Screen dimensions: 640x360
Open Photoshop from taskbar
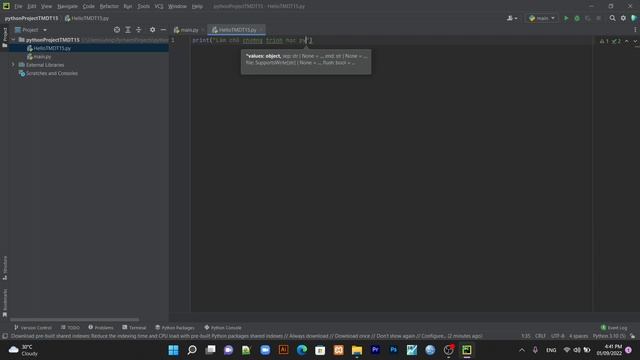click(x=393, y=350)
